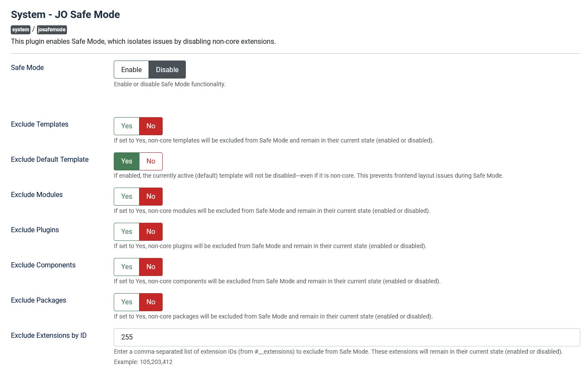Set Exclude Templates to Yes
The image size is (588, 373).
pos(127,126)
